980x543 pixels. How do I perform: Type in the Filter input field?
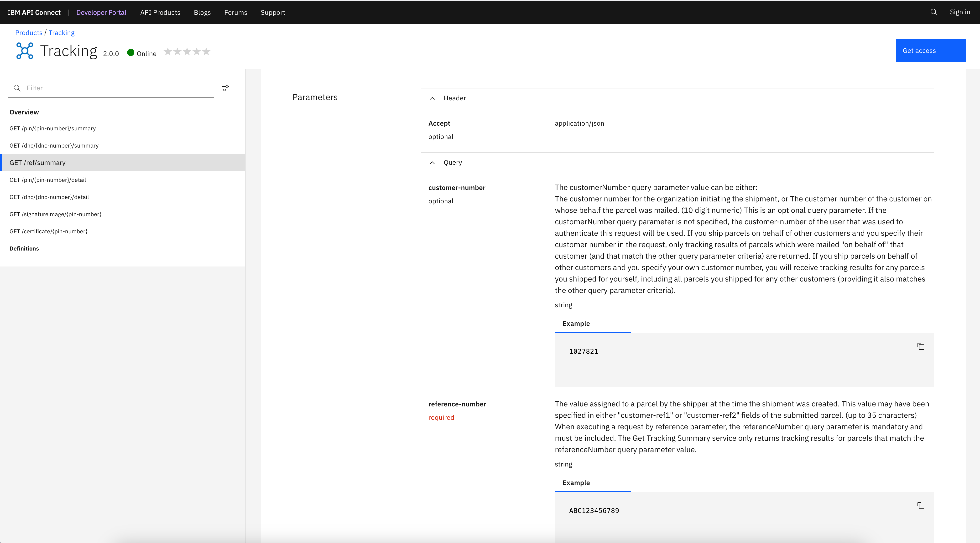[118, 88]
